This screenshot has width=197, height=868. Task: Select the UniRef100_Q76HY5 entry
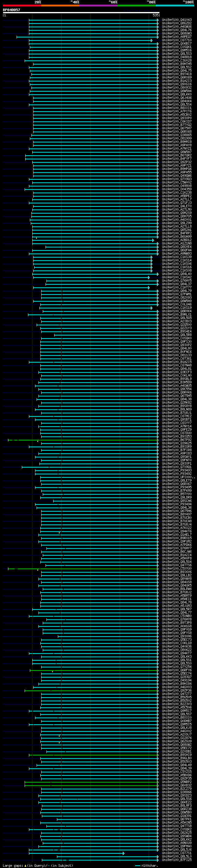pos(177,281)
